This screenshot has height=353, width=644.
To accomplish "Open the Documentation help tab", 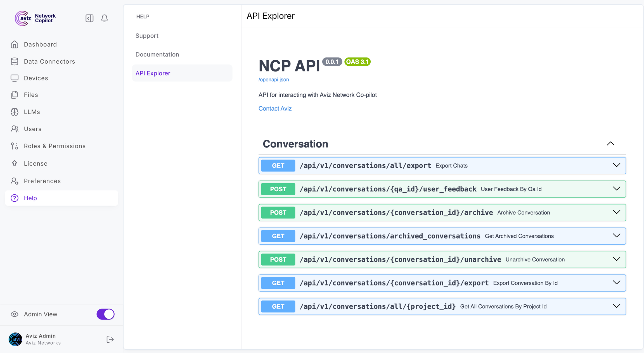I will tap(157, 54).
